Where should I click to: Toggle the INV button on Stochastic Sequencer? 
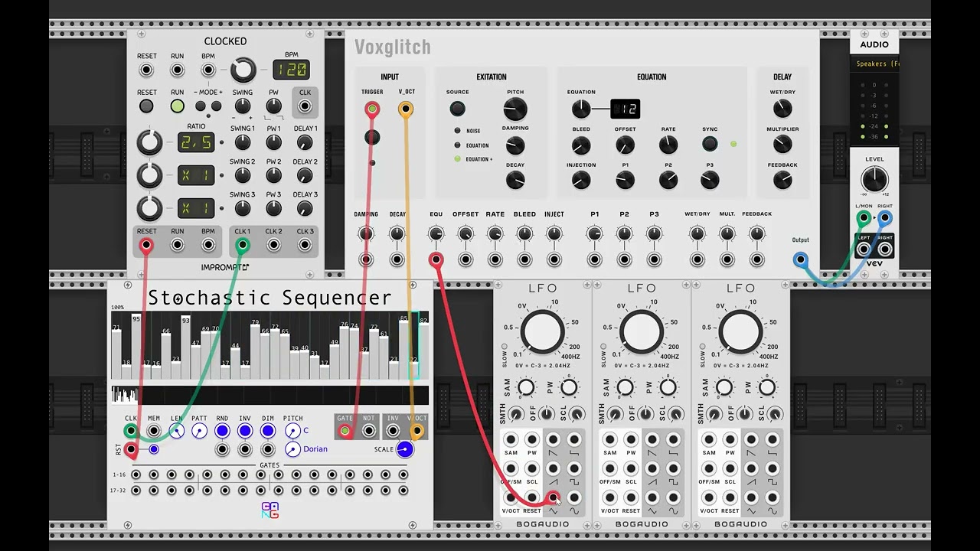(x=245, y=431)
